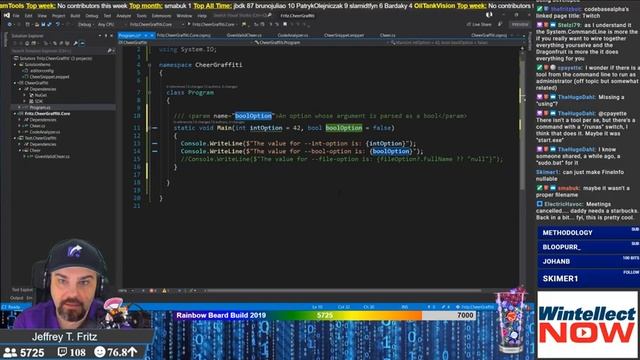Click the Wintellect NOW logo
The height and width of the screenshot is (360, 640).
pos(587,325)
